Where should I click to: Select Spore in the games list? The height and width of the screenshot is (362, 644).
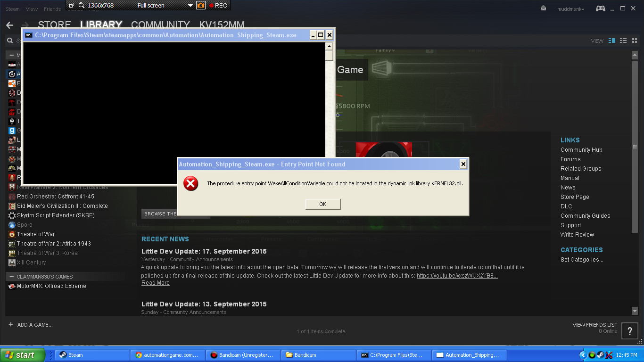pos(25,225)
